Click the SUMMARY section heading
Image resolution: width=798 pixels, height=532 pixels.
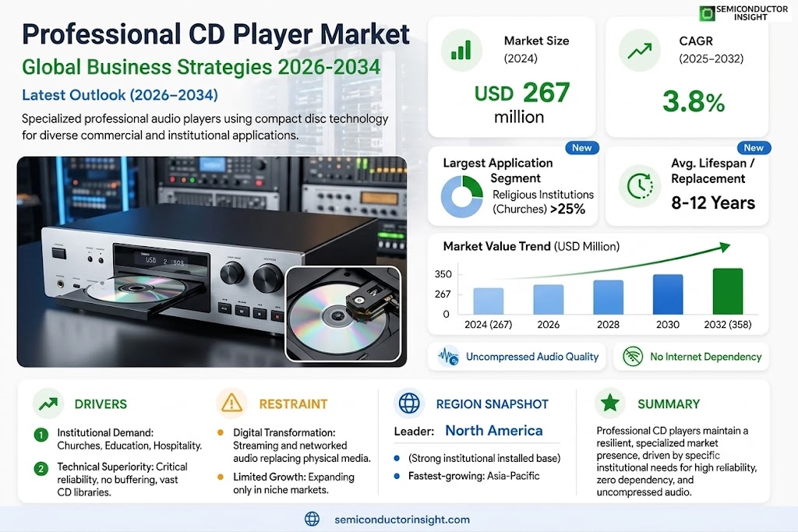tap(669, 404)
